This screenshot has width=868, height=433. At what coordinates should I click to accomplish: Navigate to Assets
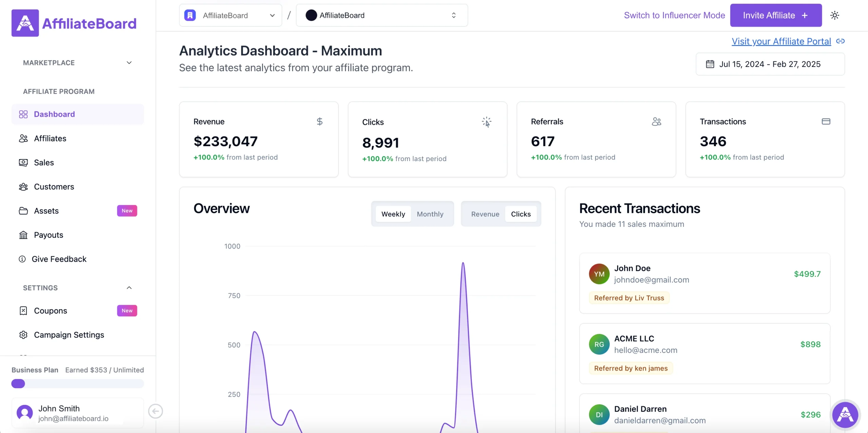pyautogui.click(x=78, y=211)
